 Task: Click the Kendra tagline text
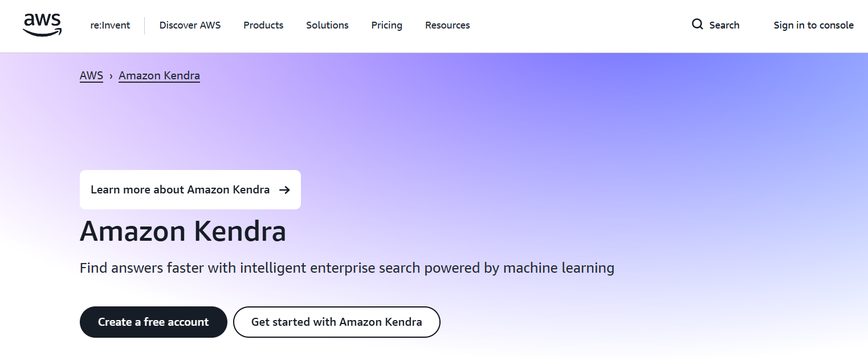click(x=347, y=268)
